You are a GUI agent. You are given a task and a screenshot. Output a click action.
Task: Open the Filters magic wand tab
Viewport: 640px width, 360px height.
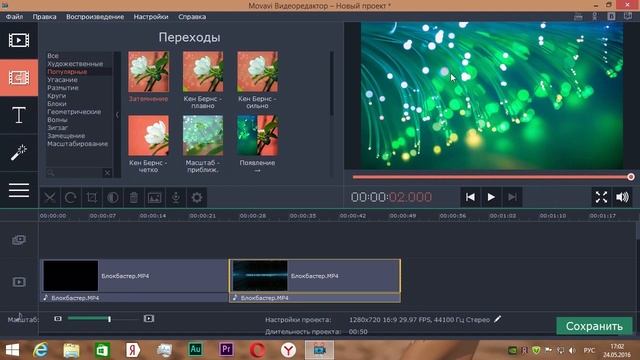[x=19, y=152]
